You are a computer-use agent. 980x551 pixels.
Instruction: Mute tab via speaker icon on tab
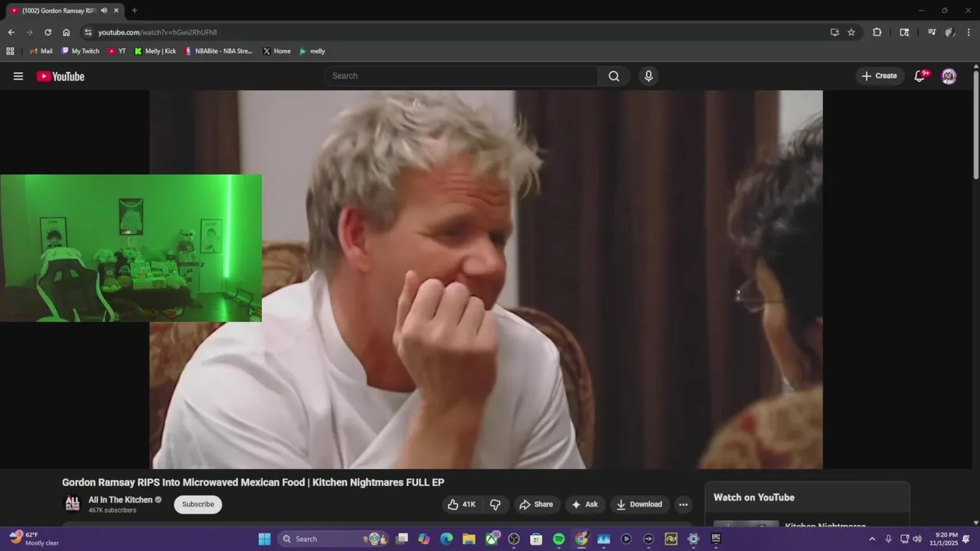[x=103, y=10]
